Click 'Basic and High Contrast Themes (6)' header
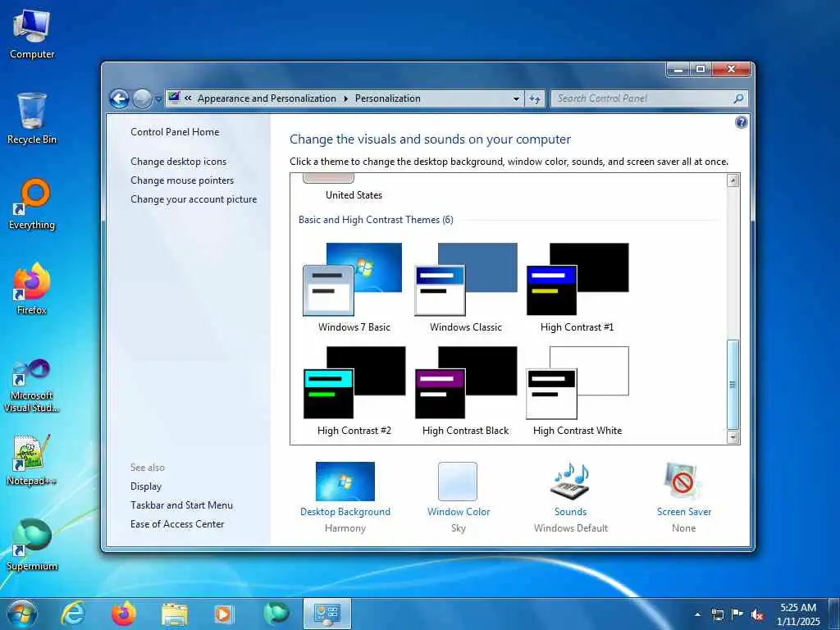This screenshot has height=630, width=840. pos(376,220)
